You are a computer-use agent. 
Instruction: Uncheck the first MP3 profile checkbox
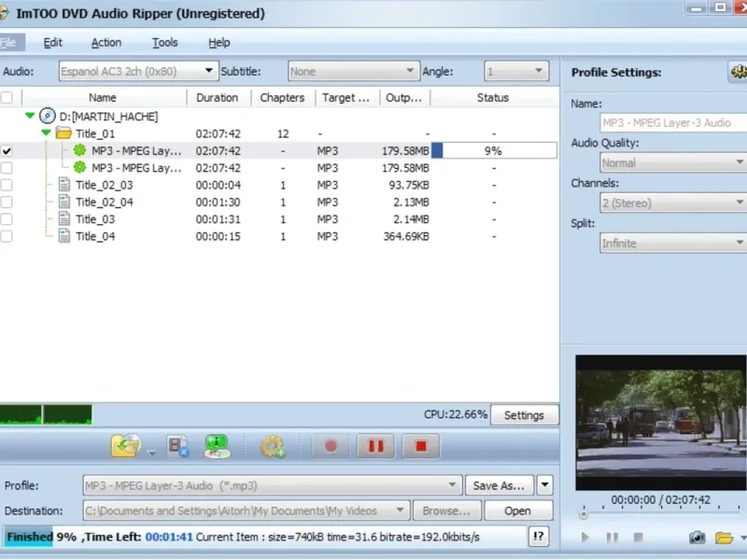[7, 151]
